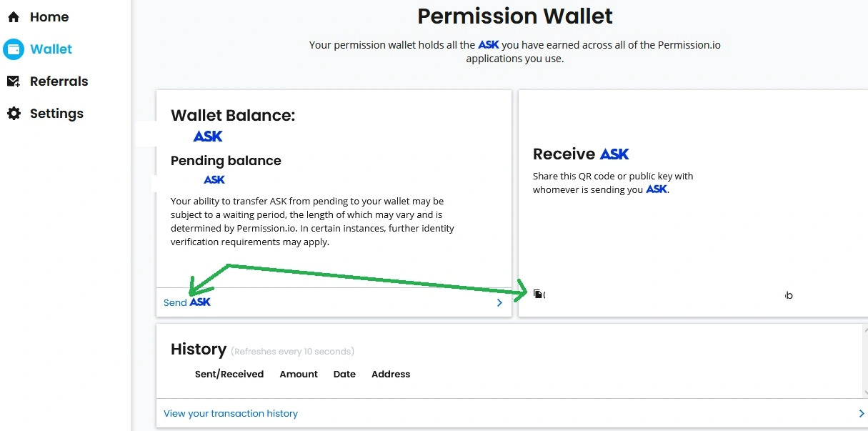Select the Settings menu label

pos(56,114)
